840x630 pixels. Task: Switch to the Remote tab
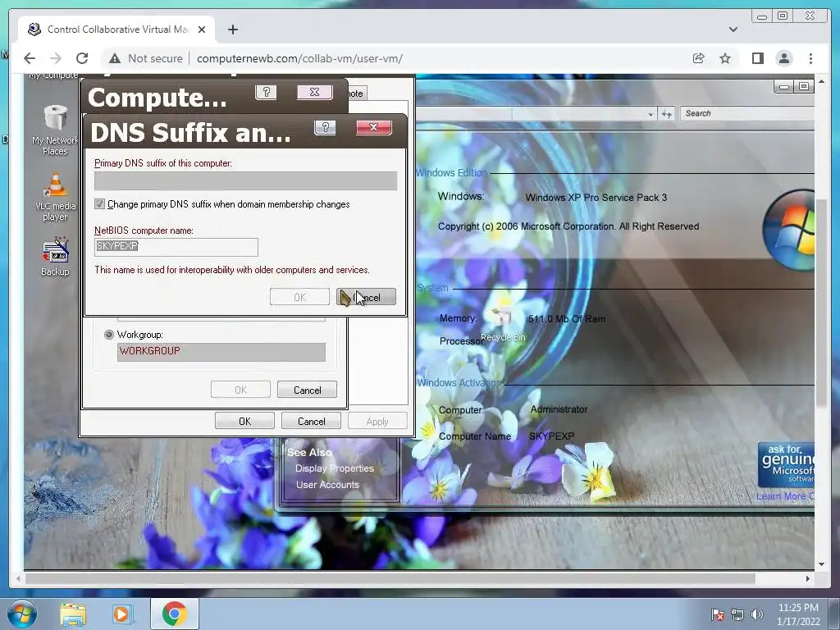pyautogui.click(x=357, y=94)
